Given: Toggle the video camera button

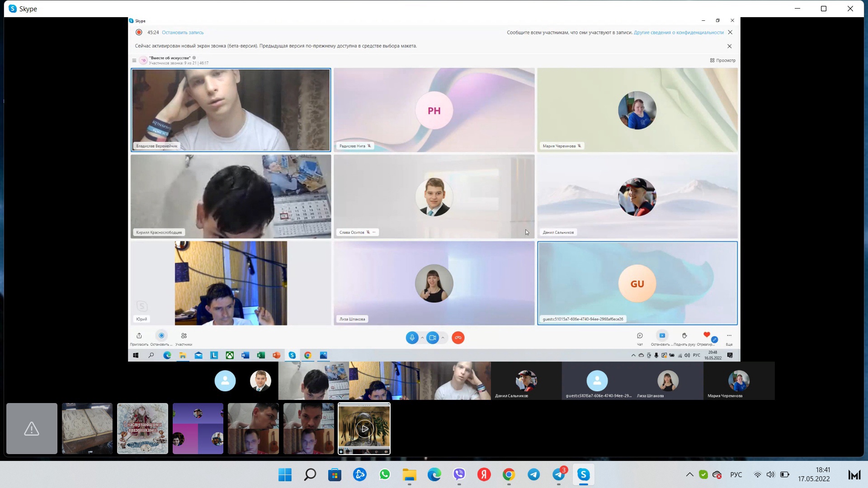Looking at the screenshot, I should click(x=433, y=338).
